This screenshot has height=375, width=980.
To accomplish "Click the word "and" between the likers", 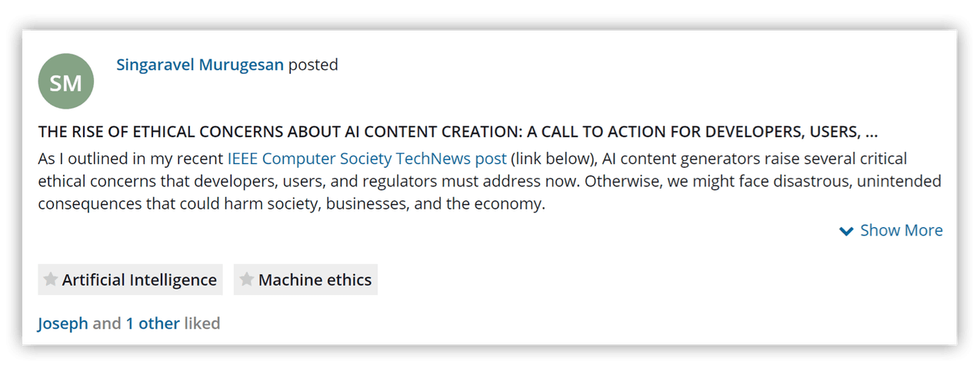I will tap(107, 323).
